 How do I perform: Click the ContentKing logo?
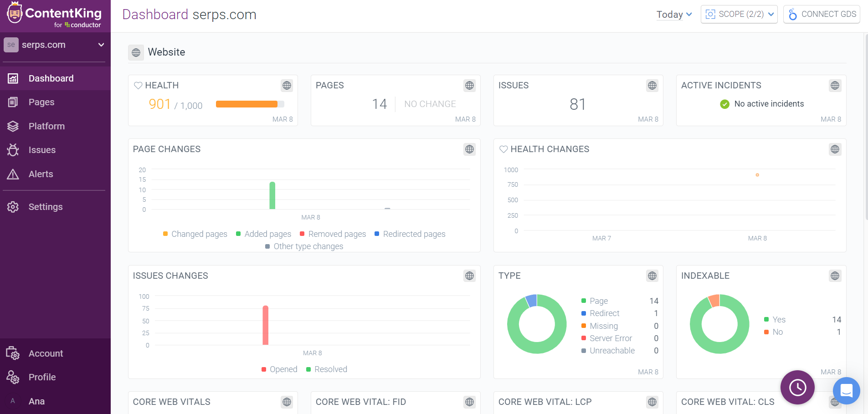55,15
